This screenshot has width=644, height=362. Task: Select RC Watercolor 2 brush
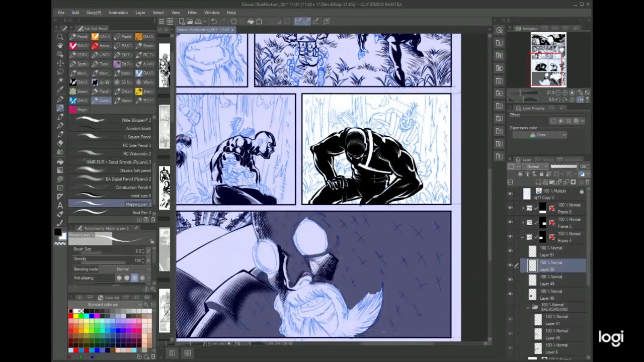[x=111, y=153]
